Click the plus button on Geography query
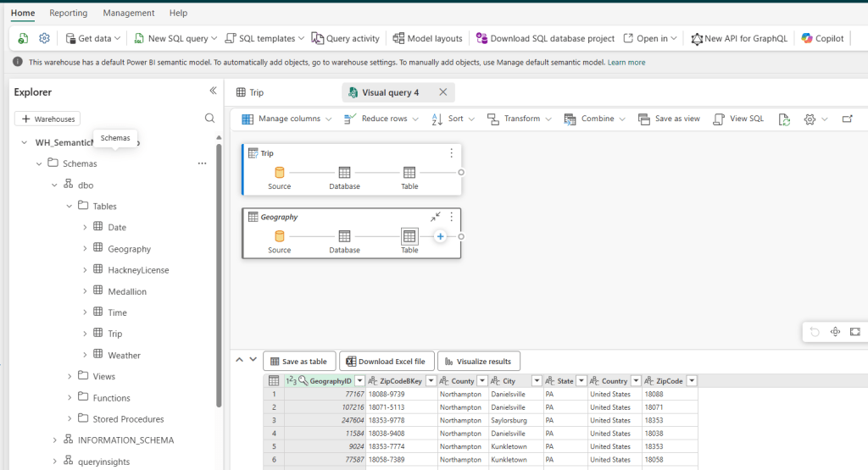Image resolution: width=868 pixels, height=470 pixels. click(x=440, y=236)
